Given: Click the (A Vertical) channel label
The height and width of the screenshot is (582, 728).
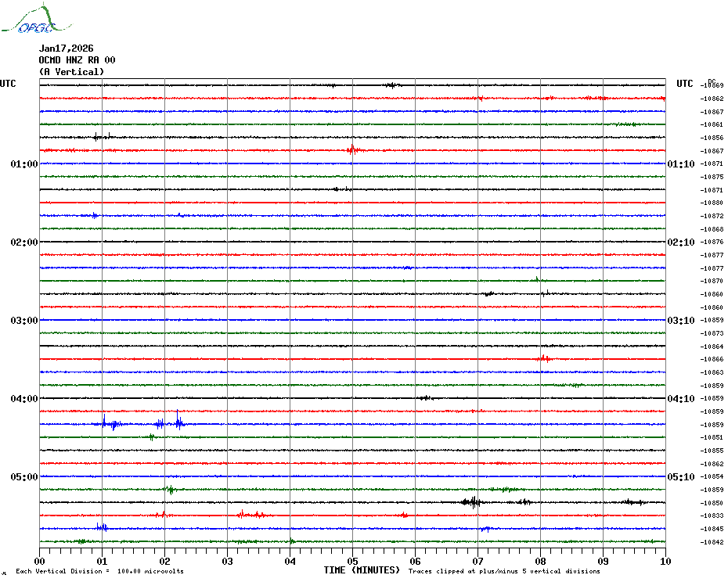Looking at the screenshot, I should 71,72.
